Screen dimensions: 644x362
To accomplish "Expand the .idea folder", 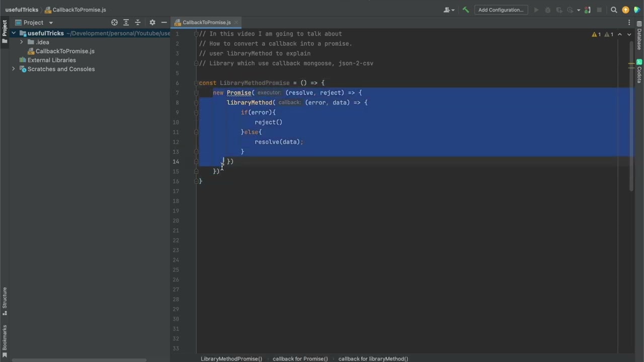I will click(22, 42).
